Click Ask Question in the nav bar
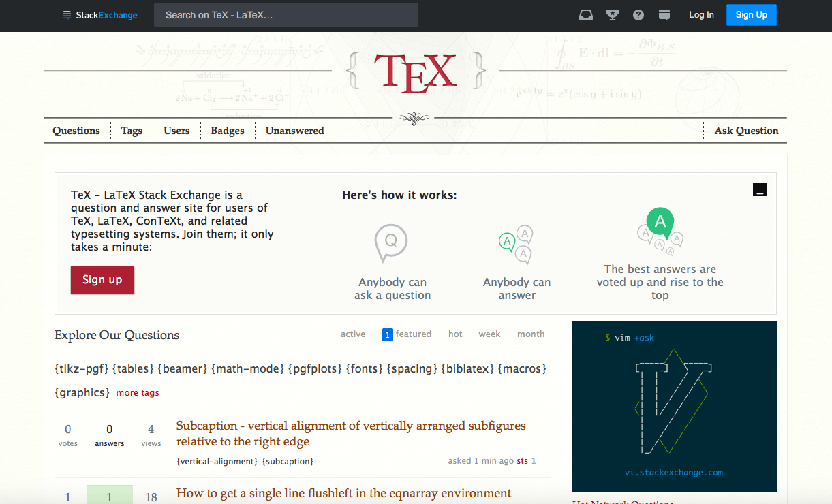This screenshot has width=832, height=504. pos(746,131)
